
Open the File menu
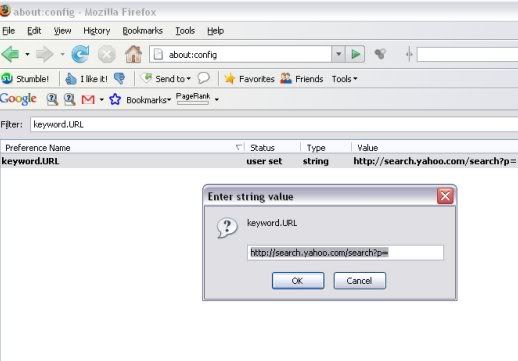(8, 31)
